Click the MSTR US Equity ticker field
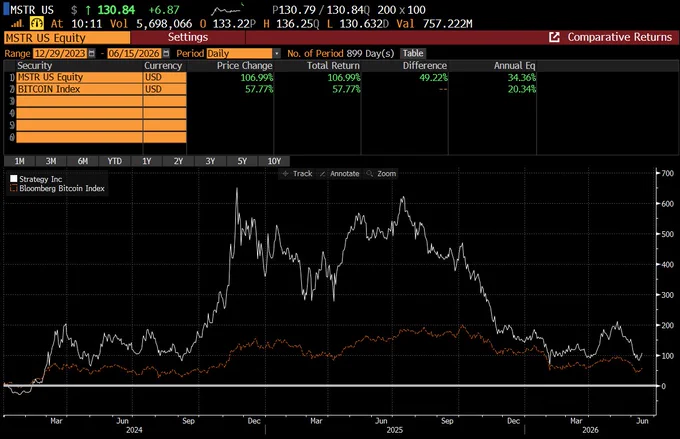 coord(67,38)
